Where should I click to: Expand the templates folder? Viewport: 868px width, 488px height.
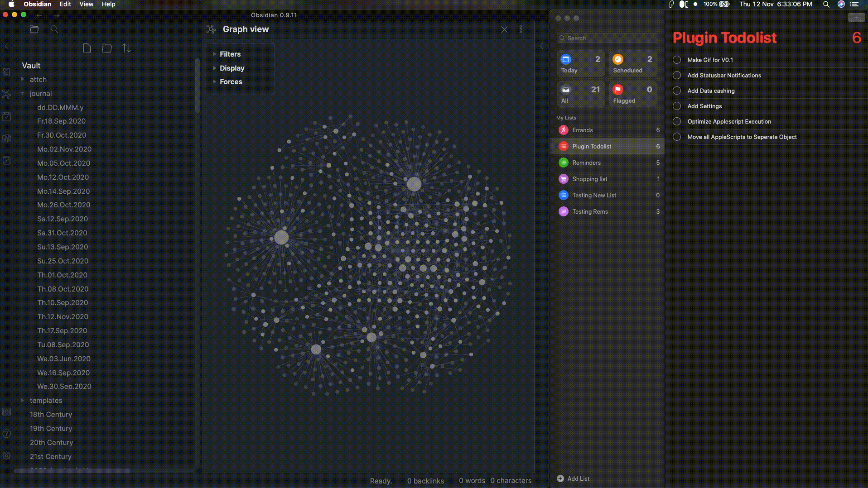pos(46,400)
